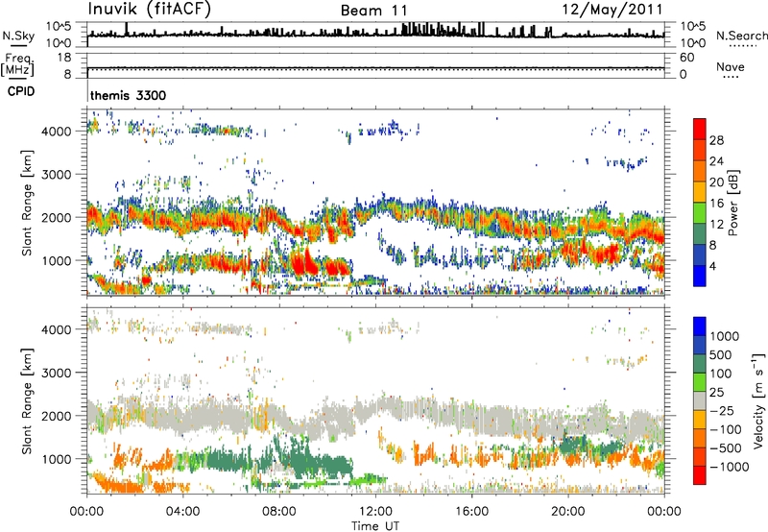This screenshot has height=532, width=768.
Task: Click the "12" tick on Power colorbar
Action: point(716,225)
